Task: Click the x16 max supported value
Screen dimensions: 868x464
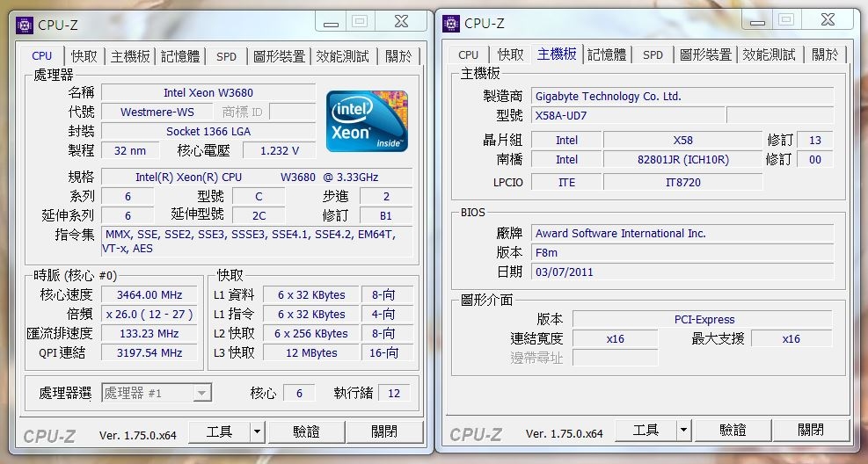Action: [791, 338]
